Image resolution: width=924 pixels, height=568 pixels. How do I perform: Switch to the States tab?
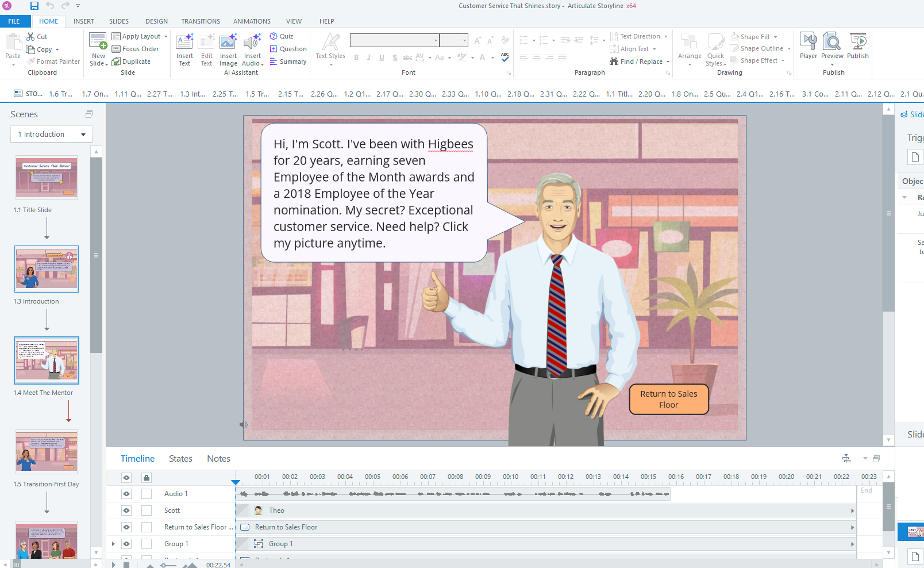(180, 458)
